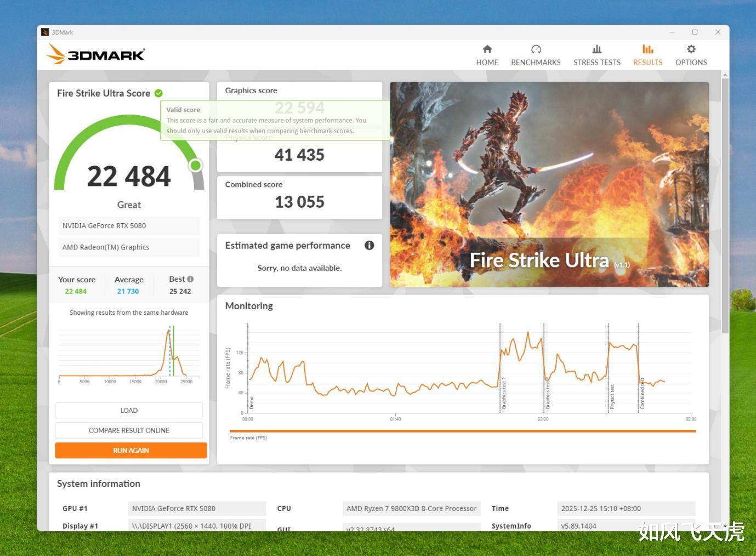Click the 22 484 Fire Strike Ultra score
The image size is (756, 556).
(129, 176)
